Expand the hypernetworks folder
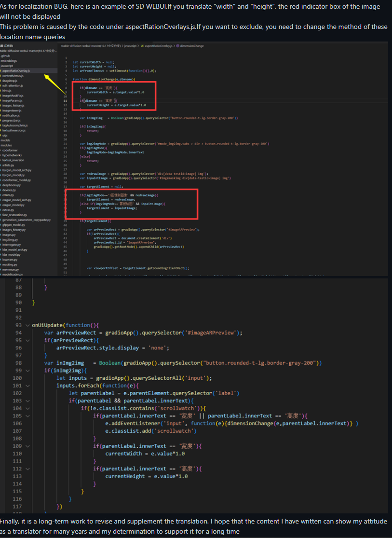Screen dimensions: 392x538 click(x=12, y=155)
